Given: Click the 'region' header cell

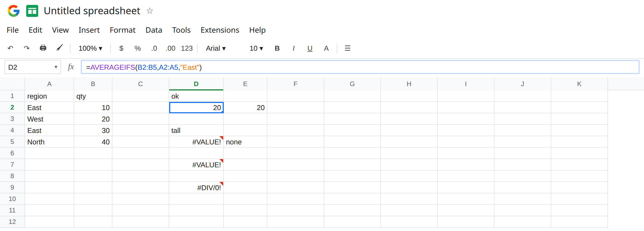Looking at the screenshot, I should tap(49, 96).
